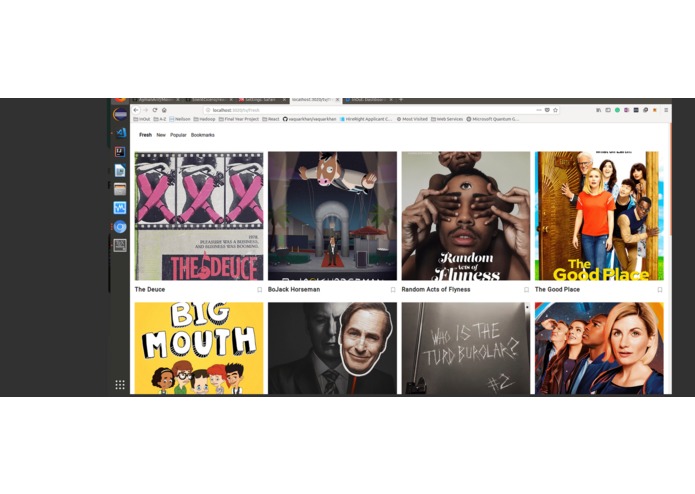Click BoJack Horseman title text

click(x=294, y=289)
